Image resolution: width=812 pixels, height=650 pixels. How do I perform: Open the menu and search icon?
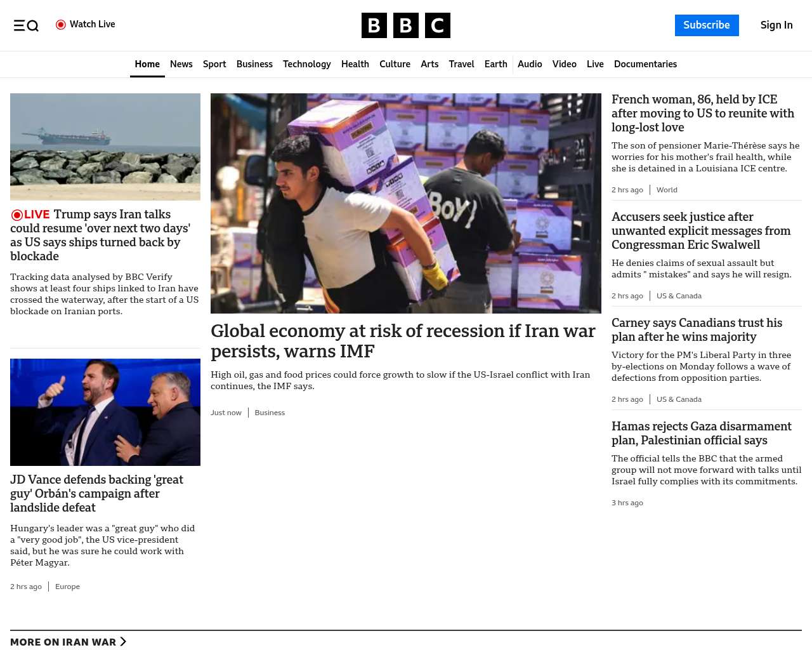point(26,25)
